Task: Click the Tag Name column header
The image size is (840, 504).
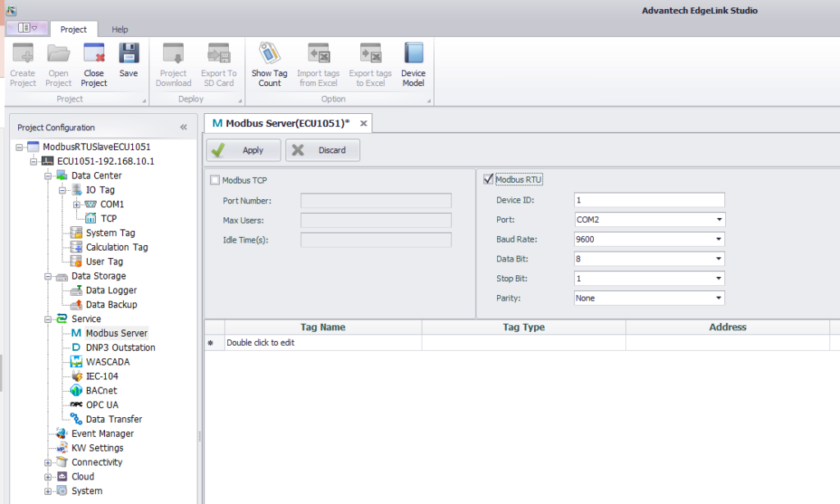Action: [x=323, y=328]
